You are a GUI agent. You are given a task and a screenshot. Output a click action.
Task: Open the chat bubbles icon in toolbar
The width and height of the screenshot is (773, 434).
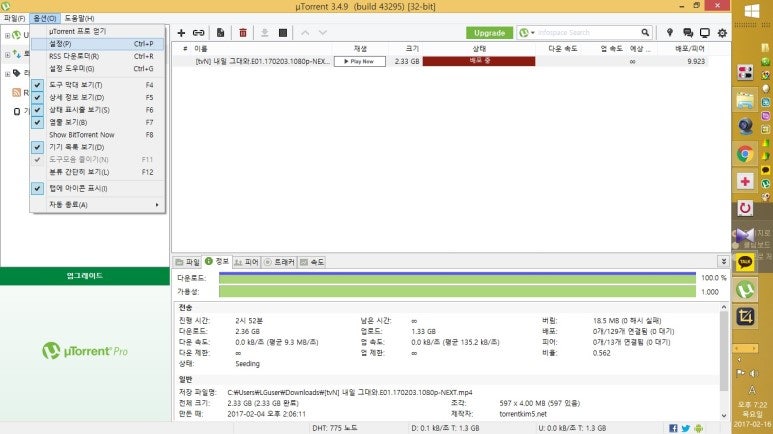[688, 33]
